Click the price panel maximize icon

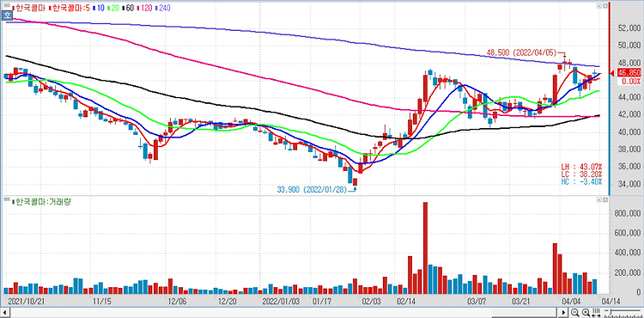click(x=605, y=6)
